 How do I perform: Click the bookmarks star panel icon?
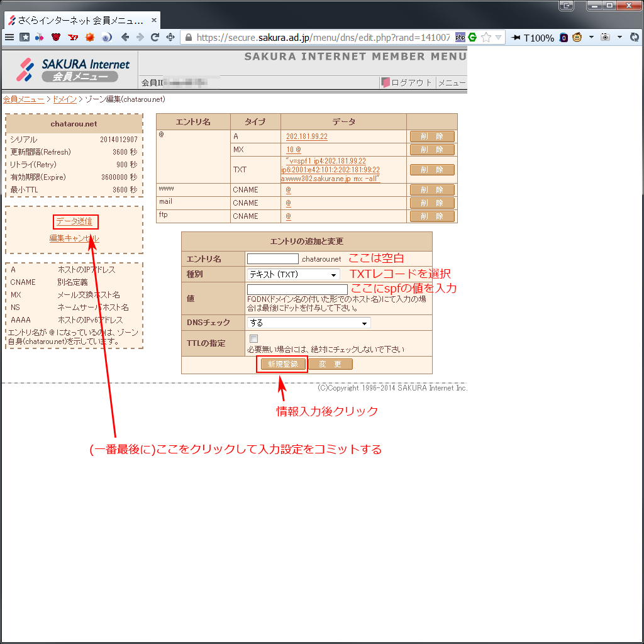(x=25, y=37)
